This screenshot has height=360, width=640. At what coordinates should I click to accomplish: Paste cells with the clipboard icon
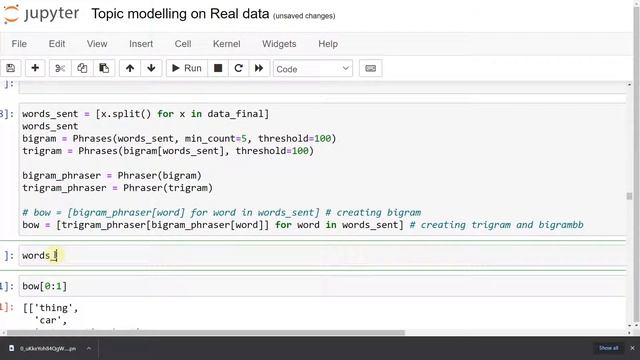(104, 68)
